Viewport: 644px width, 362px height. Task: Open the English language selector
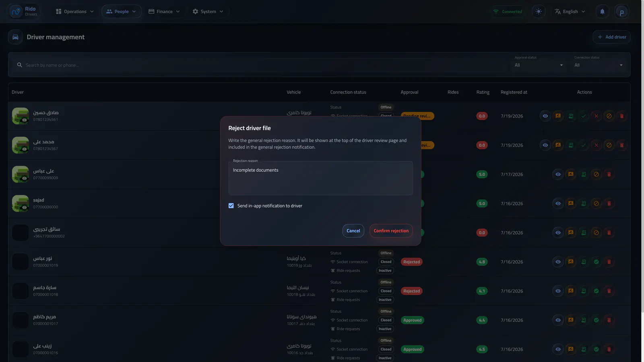coord(570,12)
